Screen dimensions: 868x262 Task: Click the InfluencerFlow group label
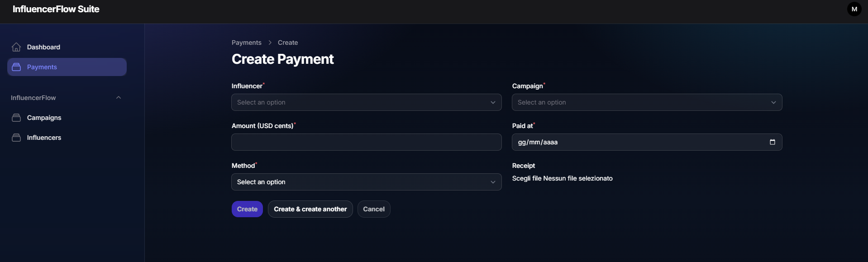pyautogui.click(x=33, y=98)
